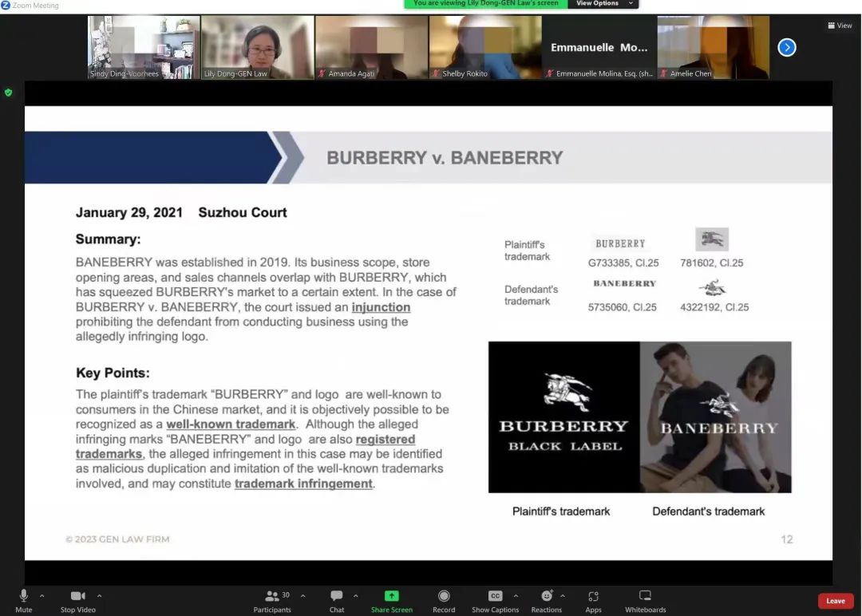Click the BANEBERRY wordmark in the table
The width and height of the screenshot is (862, 616).
(x=624, y=283)
